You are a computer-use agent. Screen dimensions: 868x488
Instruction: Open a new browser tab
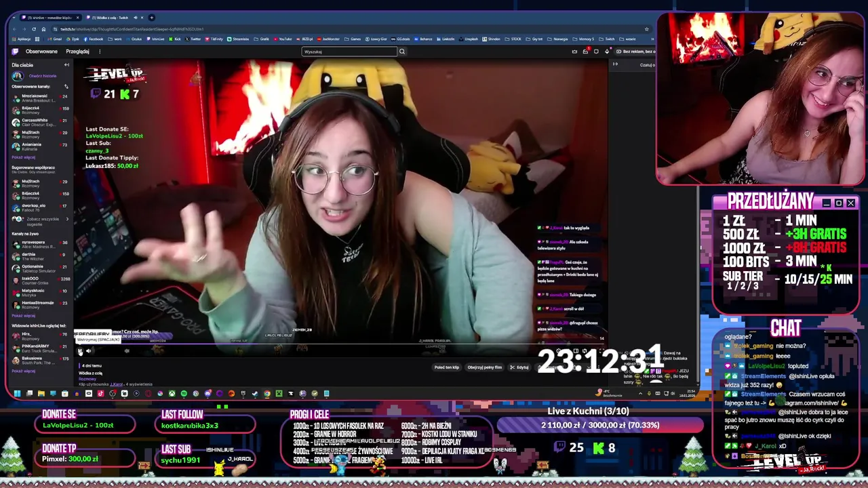point(152,17)
